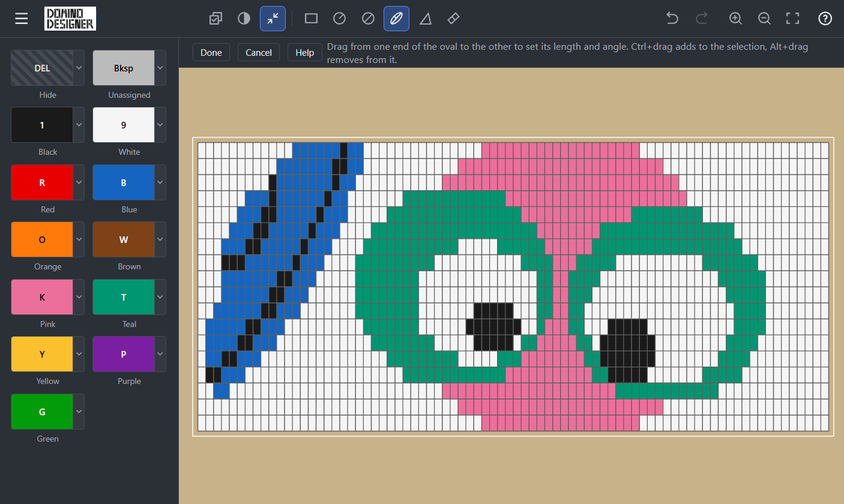This screenshot has width=844, height=504.
Task: Expand the Unassigned swatch dropdown arrow
Action: pyautogui.click(x=160, y=68)
